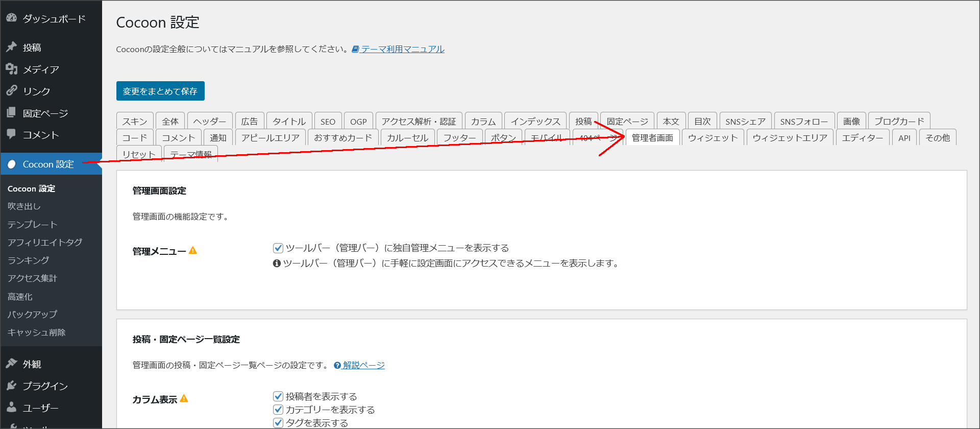Viewport: 980px width, 429px height.
Task: Open the その他 tab
Action: pyautogui.click(x=938, y=137)
